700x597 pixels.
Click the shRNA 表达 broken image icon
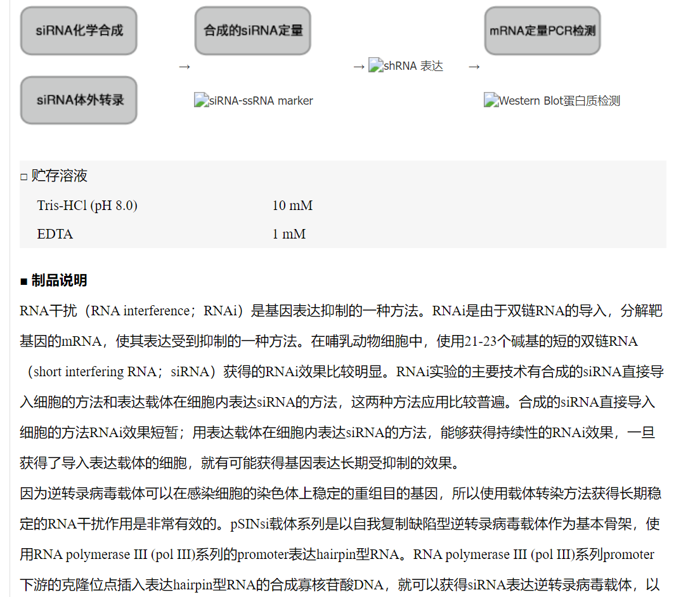point(376,66)
